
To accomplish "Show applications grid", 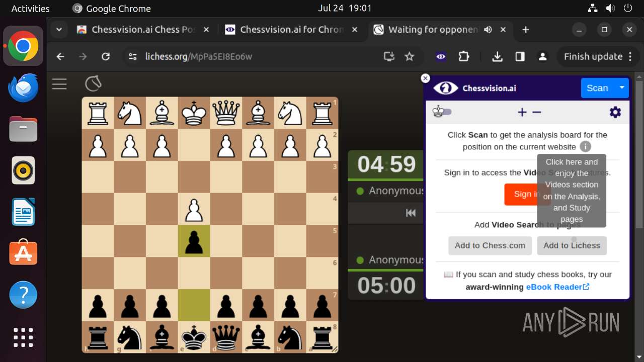I will click(23, 337).
